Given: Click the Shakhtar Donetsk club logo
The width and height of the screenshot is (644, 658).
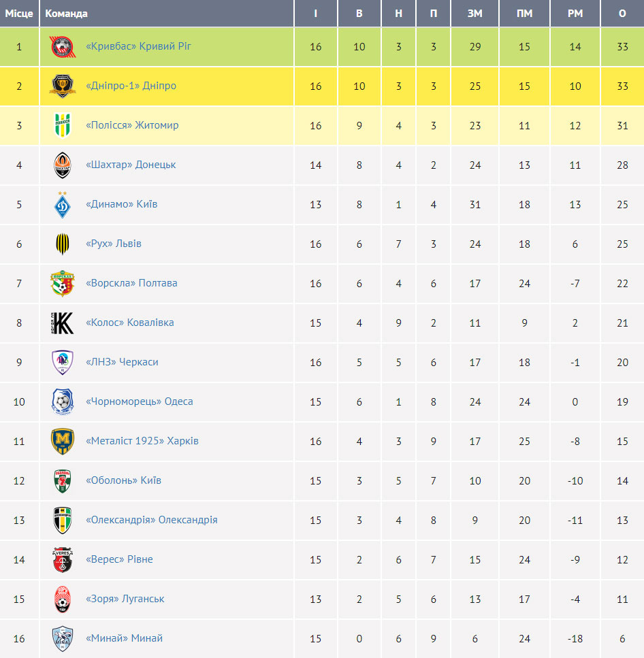Looking at the screenshot, I should tap(63, 165).
